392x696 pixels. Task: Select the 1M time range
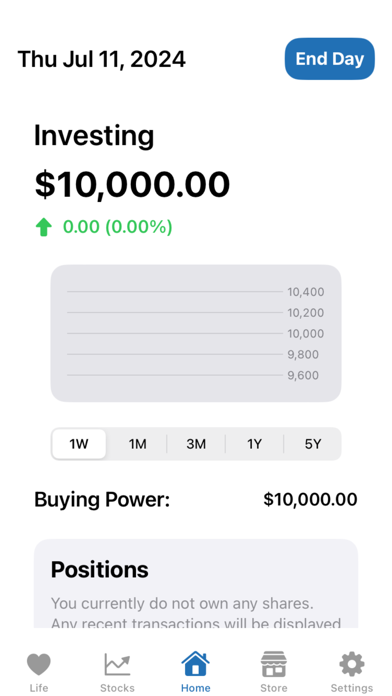point(138,444)
